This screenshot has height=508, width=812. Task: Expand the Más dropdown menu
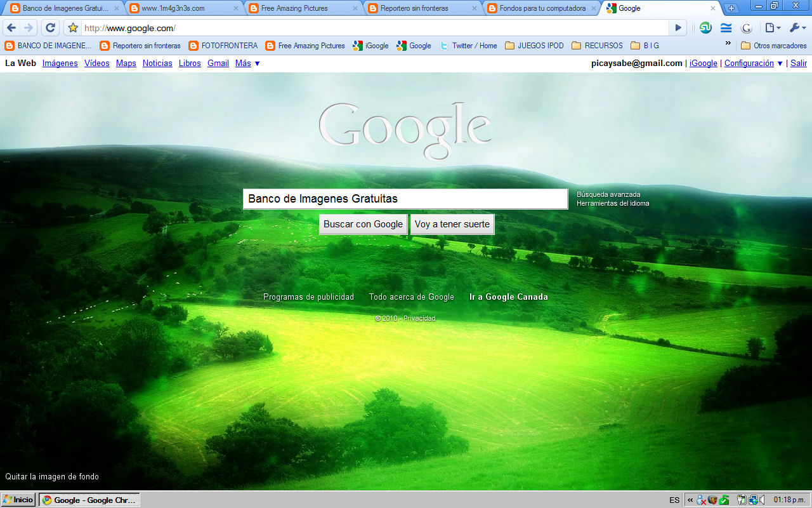[x=247, y=63]
